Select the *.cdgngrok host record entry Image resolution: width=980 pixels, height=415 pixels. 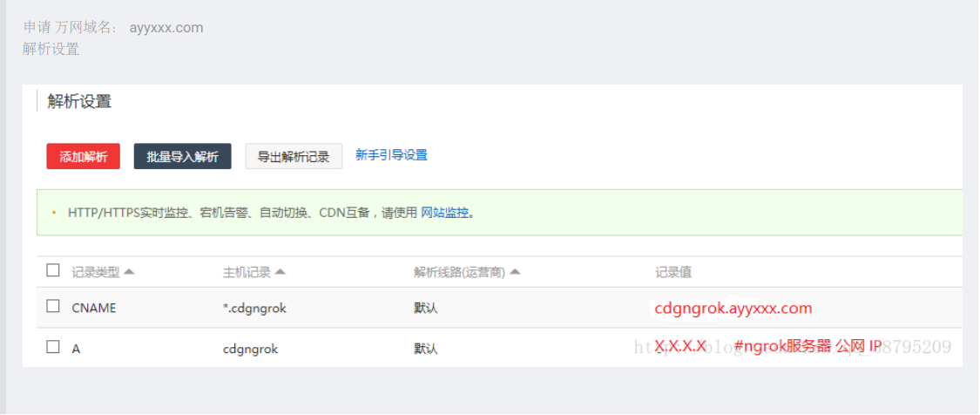[254, 308]
